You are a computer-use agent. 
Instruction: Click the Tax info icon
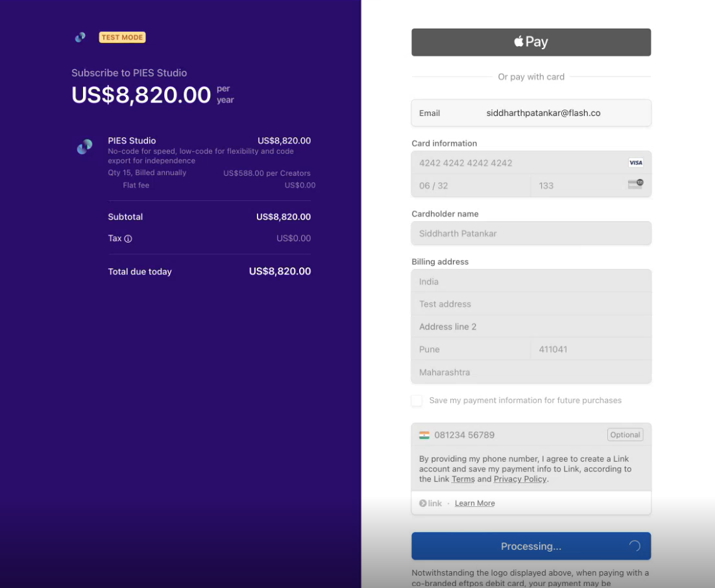128,239
